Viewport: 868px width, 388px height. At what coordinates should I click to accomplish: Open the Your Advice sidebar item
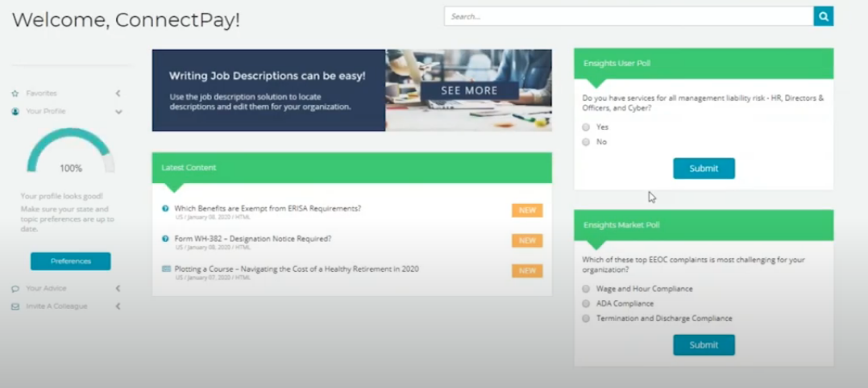click(46, 289)
